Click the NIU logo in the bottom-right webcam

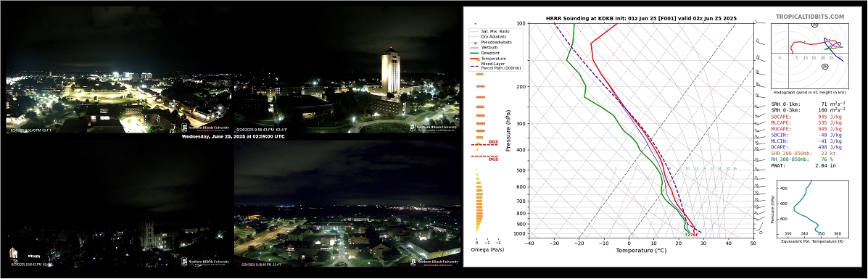[x=435, y=262]
